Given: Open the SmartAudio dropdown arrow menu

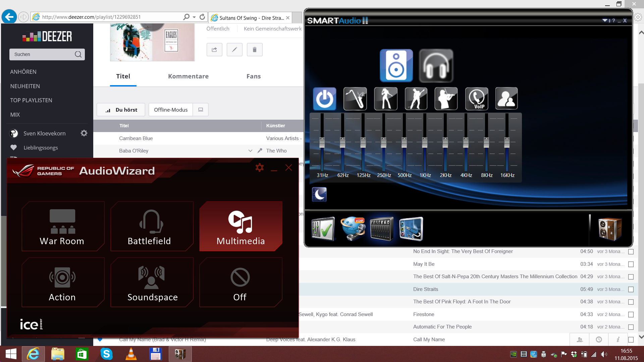Looking at the screenshot, I should 605,20.
